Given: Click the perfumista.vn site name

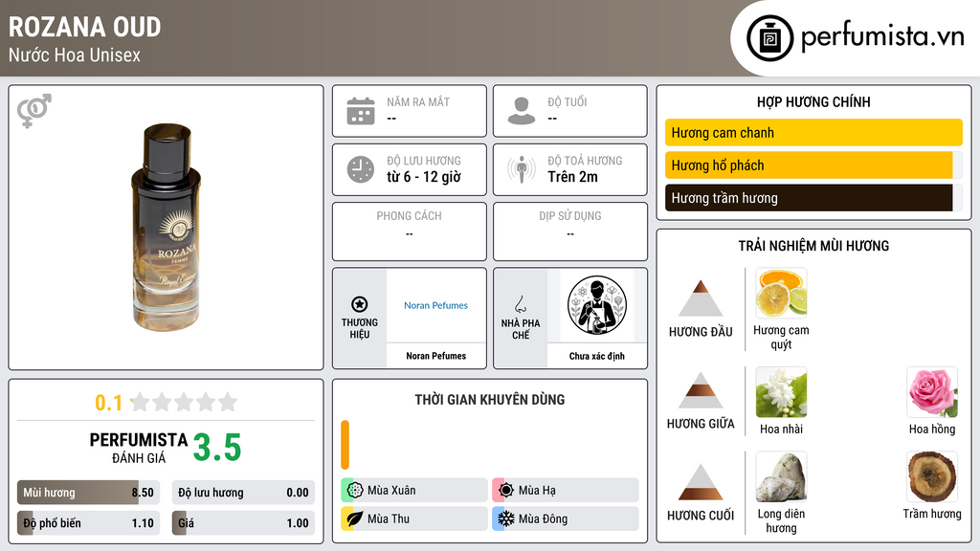Looking at the screenshot, I should tap(882, 36).
